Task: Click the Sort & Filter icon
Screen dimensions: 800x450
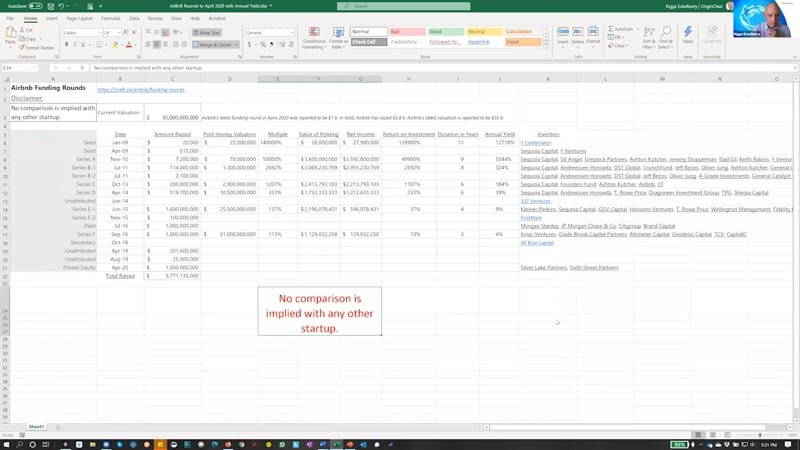Action: [648, 38]
